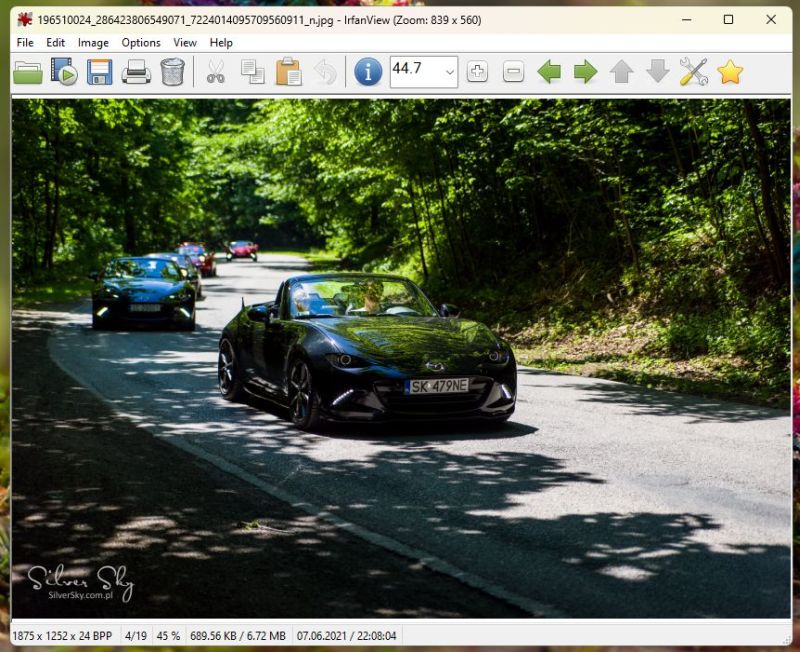Open the Image menu
Screen dimensions: 800x652
[x=93, y=43]
